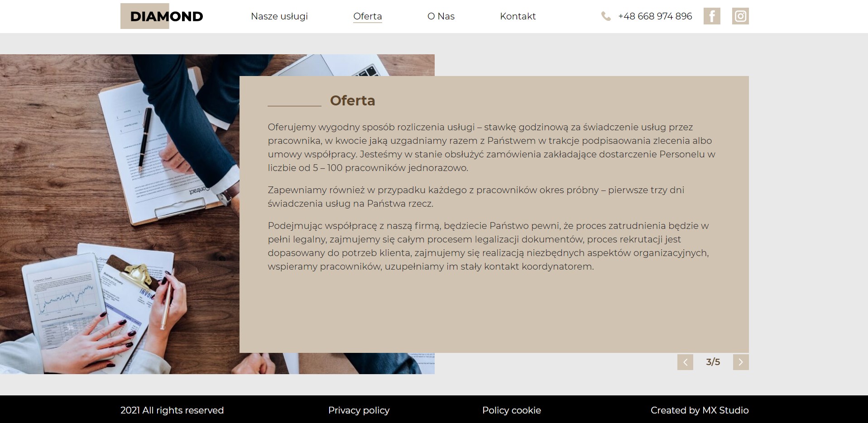Open the O Nas page

point(441,16)
